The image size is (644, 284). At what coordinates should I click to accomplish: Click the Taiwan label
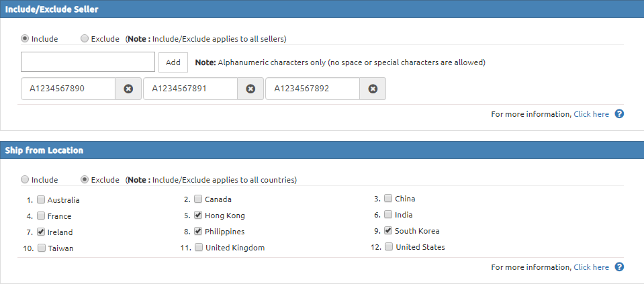pos(61,248)
